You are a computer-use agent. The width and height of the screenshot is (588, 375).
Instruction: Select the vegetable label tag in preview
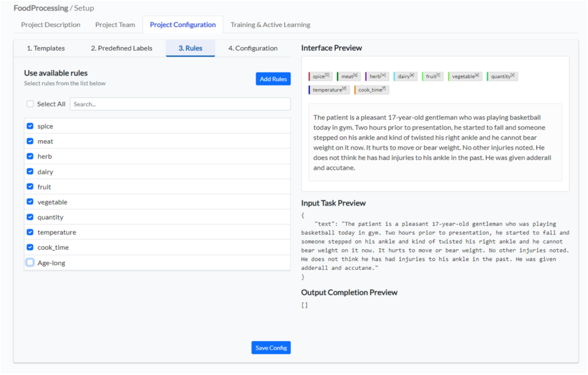click(465, 76)
